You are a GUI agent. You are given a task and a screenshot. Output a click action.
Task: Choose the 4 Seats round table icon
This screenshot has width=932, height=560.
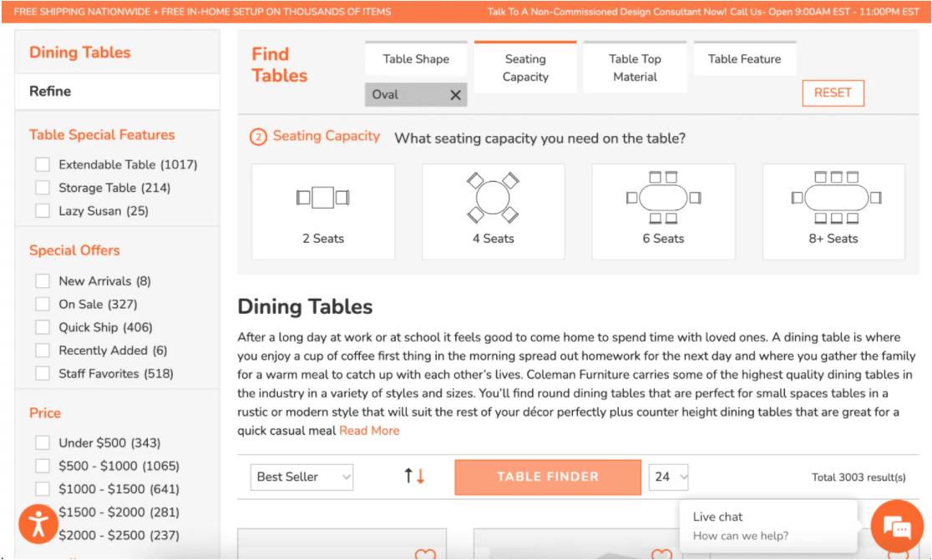[x=493, y=199]
